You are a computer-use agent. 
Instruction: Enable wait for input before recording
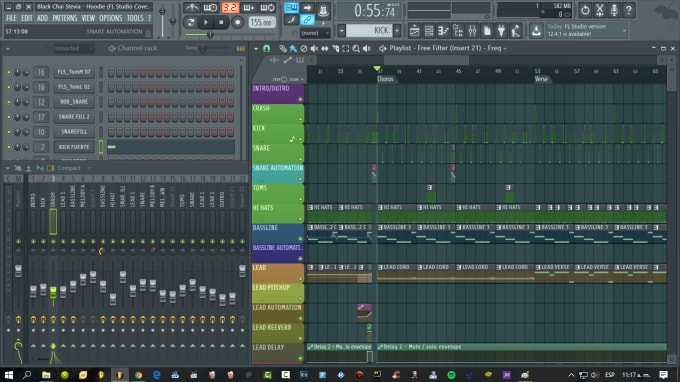pos(210,7)
